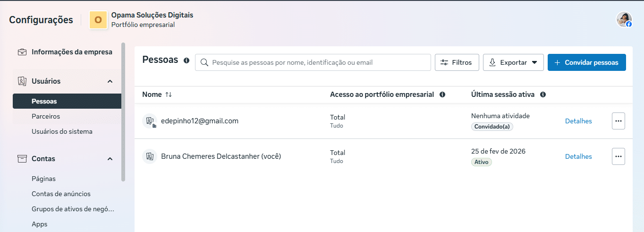Click the sidebar vertical scrollbar
Screen dimensions: 644x232
(123, 112)
